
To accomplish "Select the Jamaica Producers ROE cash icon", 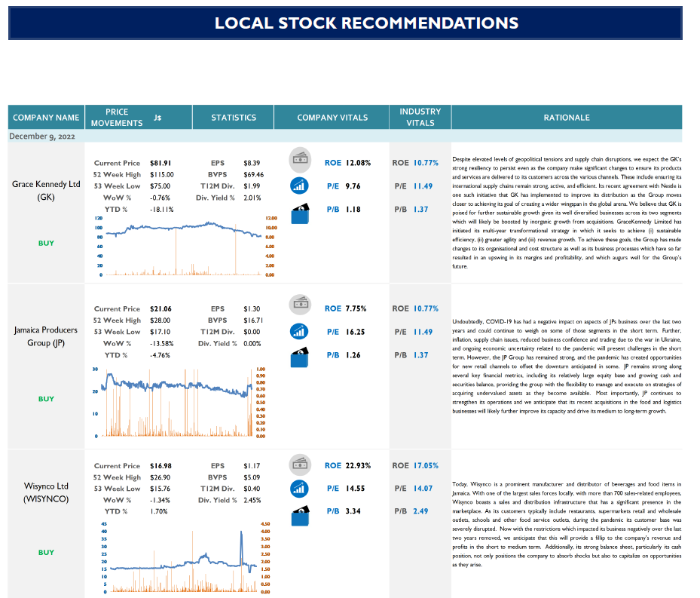I will [300, 305].
